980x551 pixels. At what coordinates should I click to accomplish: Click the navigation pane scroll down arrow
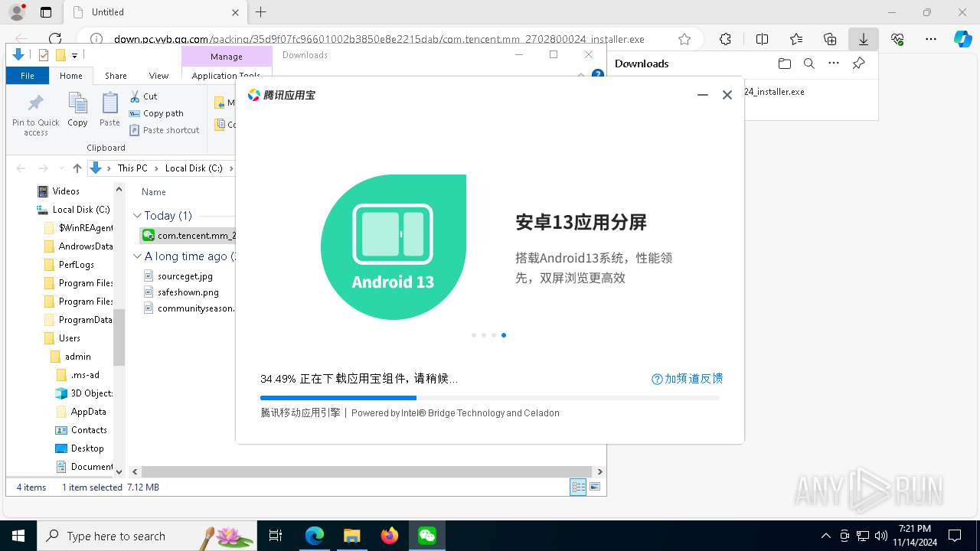(119, 472)
